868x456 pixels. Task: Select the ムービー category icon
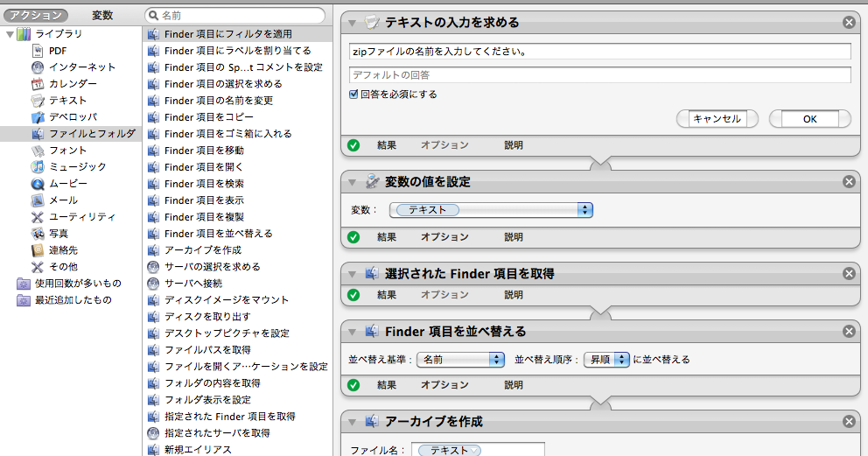(x=38, y=184)
